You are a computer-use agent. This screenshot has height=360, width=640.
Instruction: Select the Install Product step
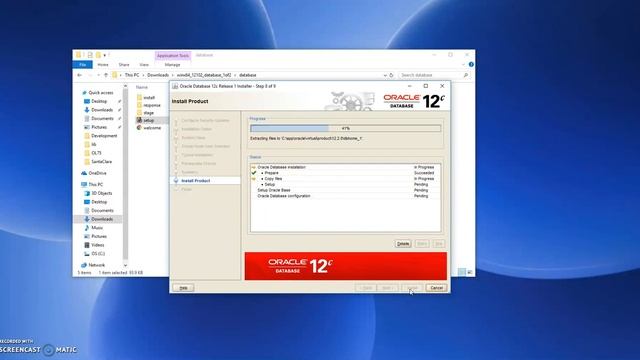(196, 180)
